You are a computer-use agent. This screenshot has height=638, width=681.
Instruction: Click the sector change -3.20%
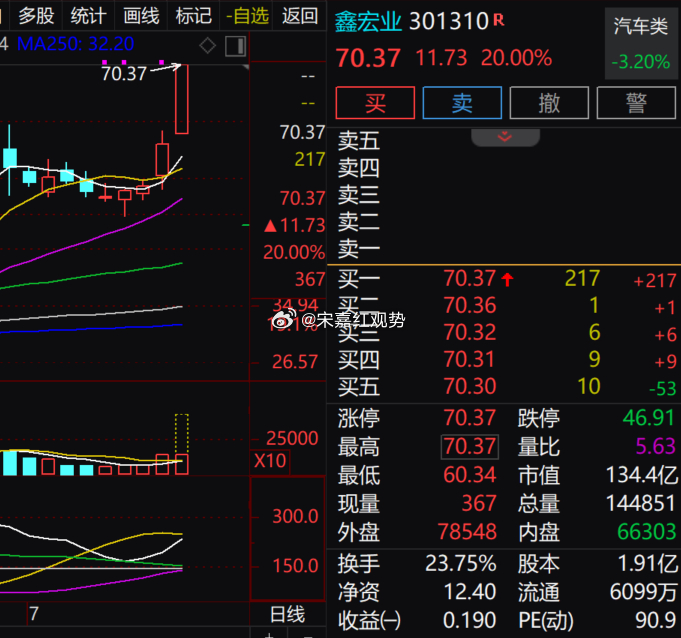point(641,62)
